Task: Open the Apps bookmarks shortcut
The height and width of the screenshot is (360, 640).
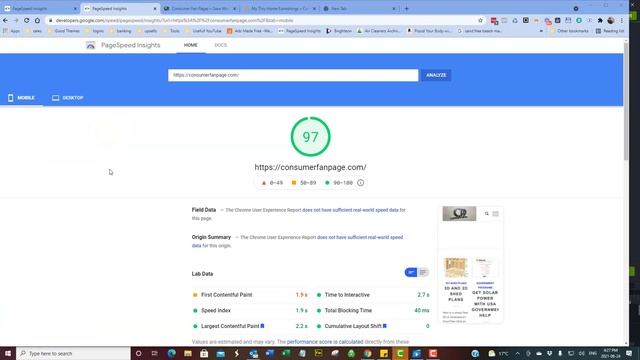Action: click(11, 31)
